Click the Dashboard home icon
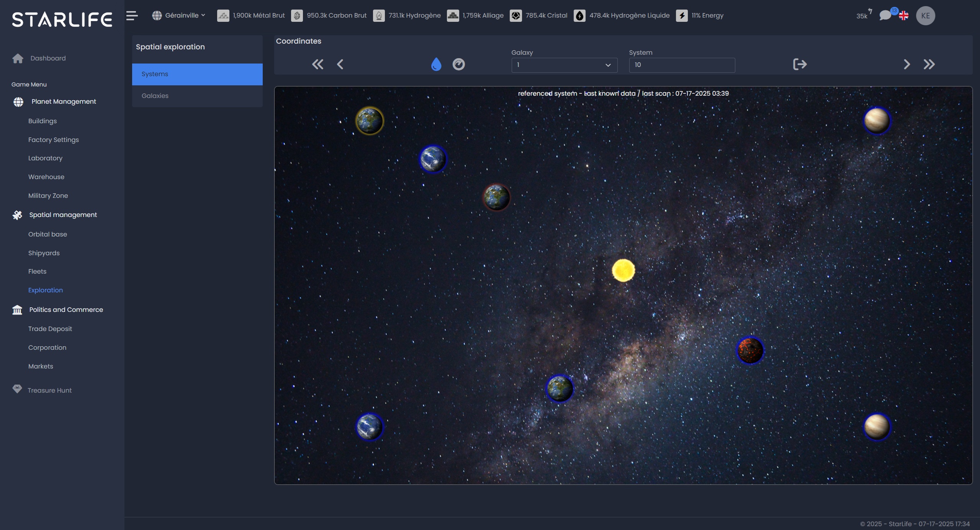The height and width of the screenshot is (530, 980). 18,58
